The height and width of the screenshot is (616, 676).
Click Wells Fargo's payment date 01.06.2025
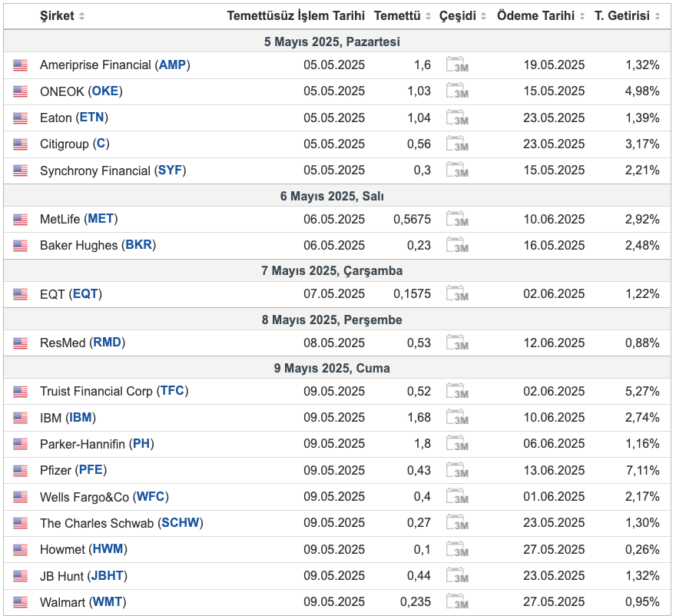[554, 497]
